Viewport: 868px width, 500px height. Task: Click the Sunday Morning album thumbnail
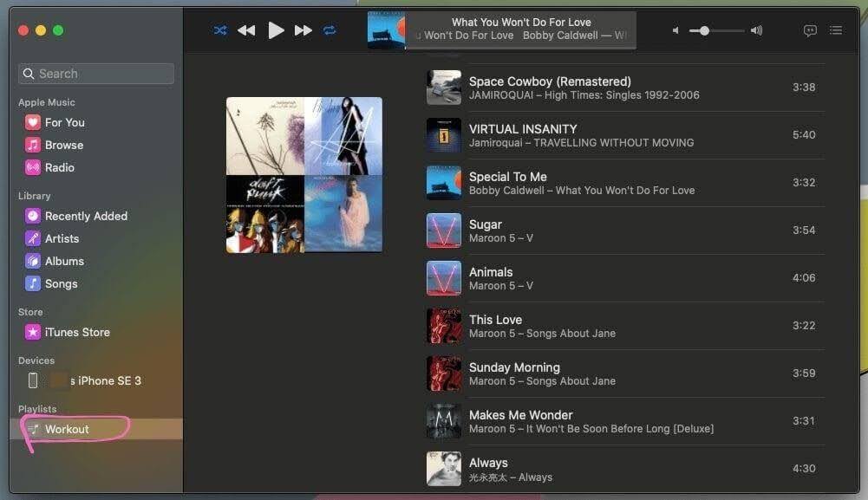(x=444, y=373)
